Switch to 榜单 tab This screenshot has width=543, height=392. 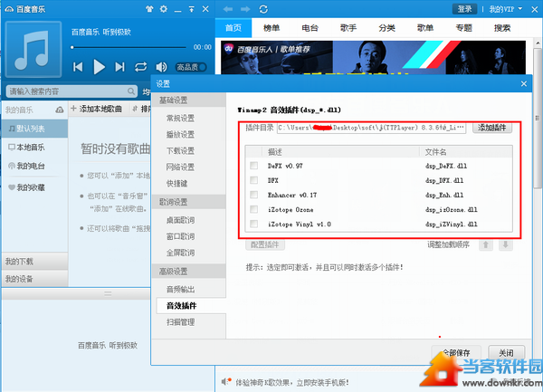(x=271, y=28)
